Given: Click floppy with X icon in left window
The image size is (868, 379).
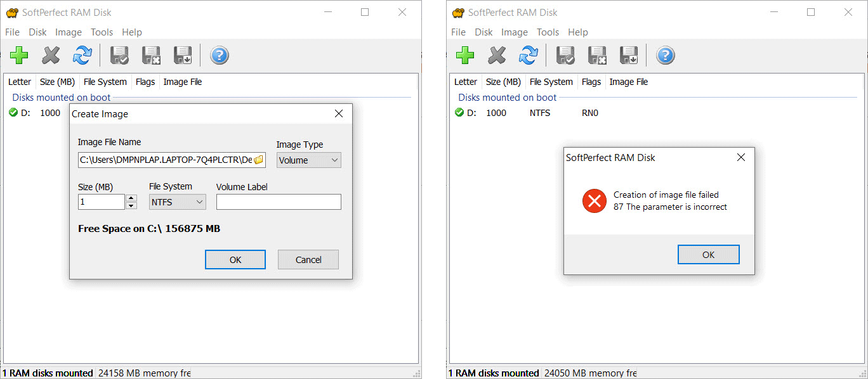Looking at the screenshot, I should 151,56.
